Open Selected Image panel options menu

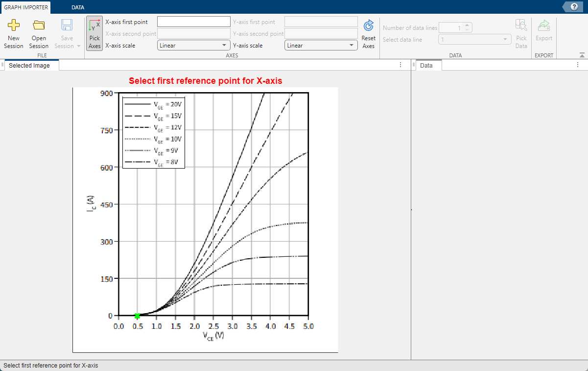point(400,65)
